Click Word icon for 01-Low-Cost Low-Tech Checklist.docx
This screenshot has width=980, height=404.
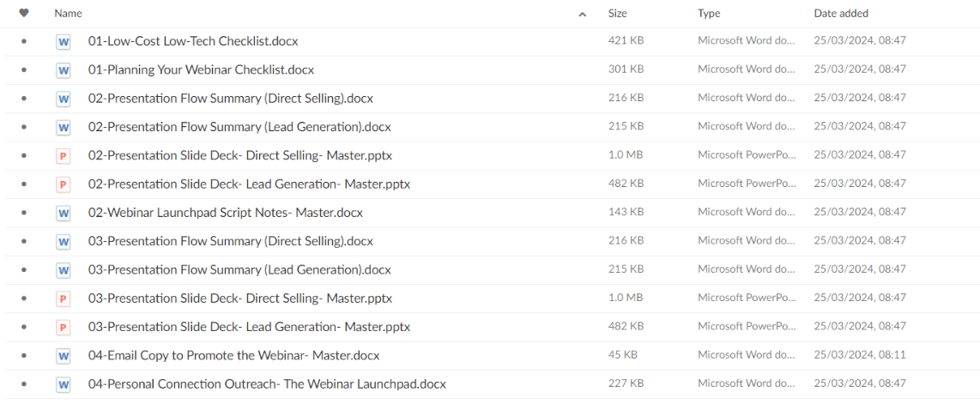tap(63, 42)
